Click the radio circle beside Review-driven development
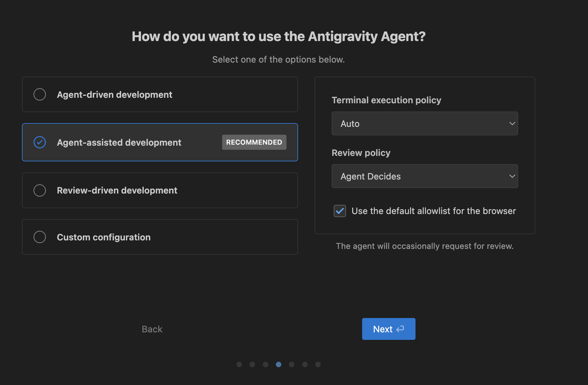The width and height of the screenshot is (588, 385). tap(39, 190)
